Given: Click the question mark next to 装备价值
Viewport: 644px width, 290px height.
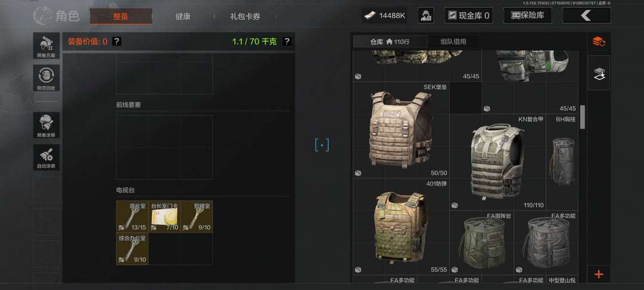Looking at the screenshot, I should click(x=117, y=41).
